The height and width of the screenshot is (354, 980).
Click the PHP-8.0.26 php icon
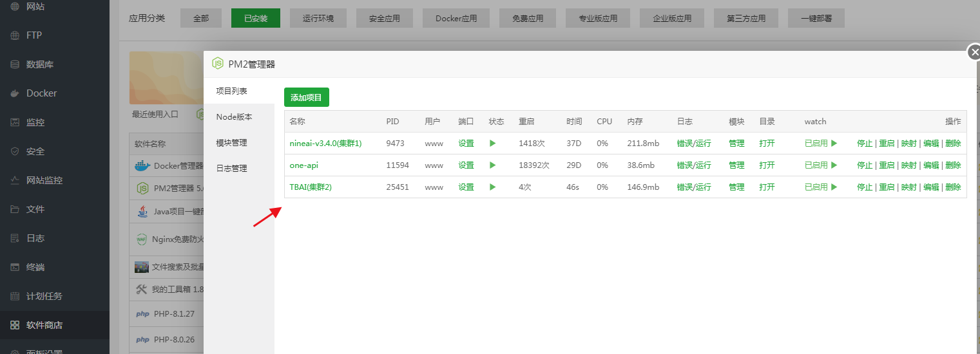(x=143, y=340)
